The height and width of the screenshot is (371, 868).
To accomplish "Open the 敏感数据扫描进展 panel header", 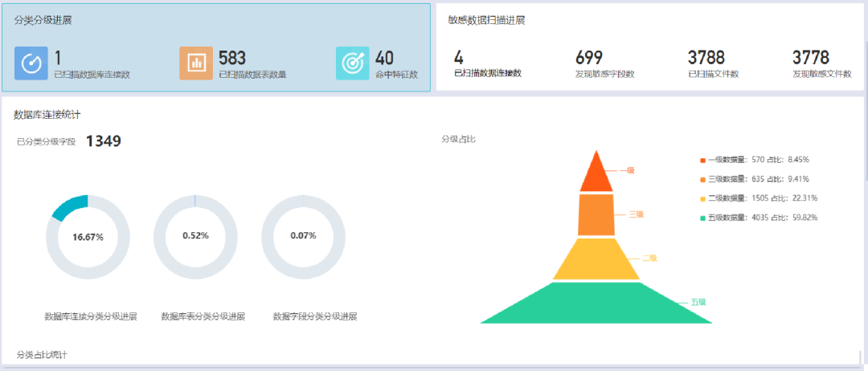I will click(486, 20).
